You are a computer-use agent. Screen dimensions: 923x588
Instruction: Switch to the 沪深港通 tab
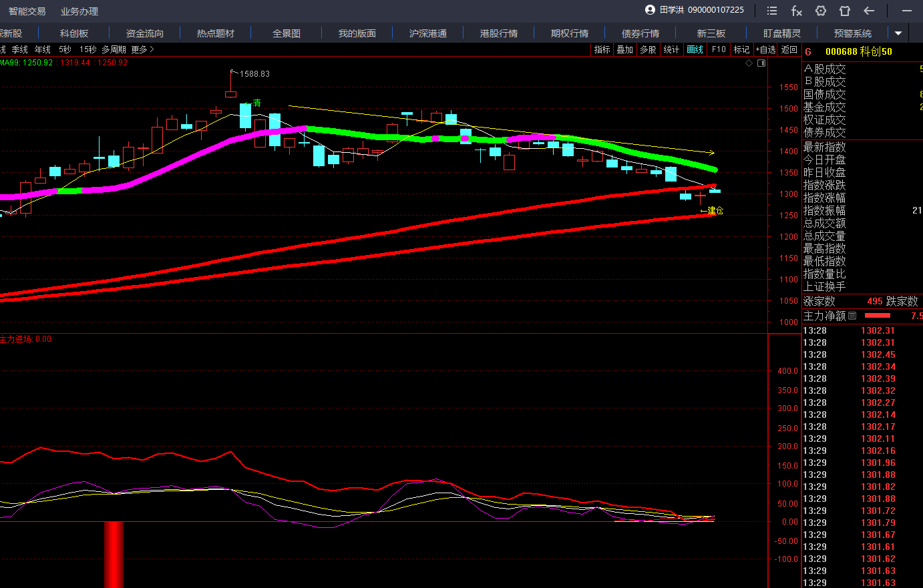tap(428, 33)
